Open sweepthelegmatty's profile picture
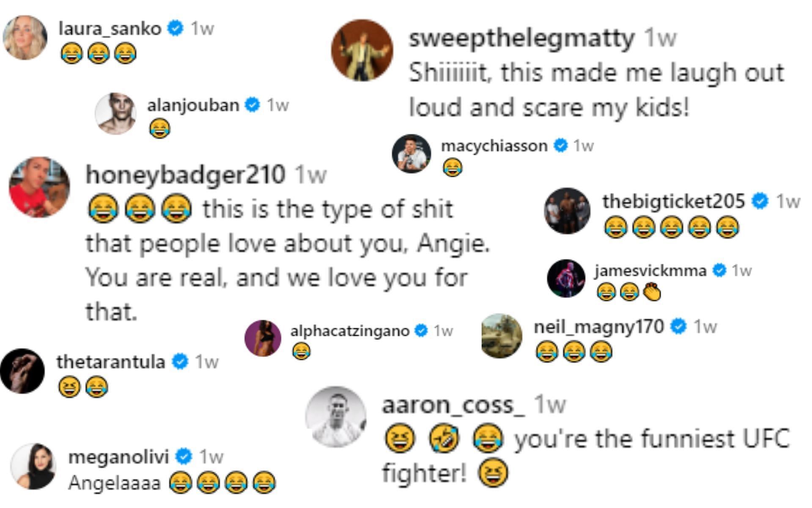This screenshot has width=812, height=508. [x=362, y=50]
